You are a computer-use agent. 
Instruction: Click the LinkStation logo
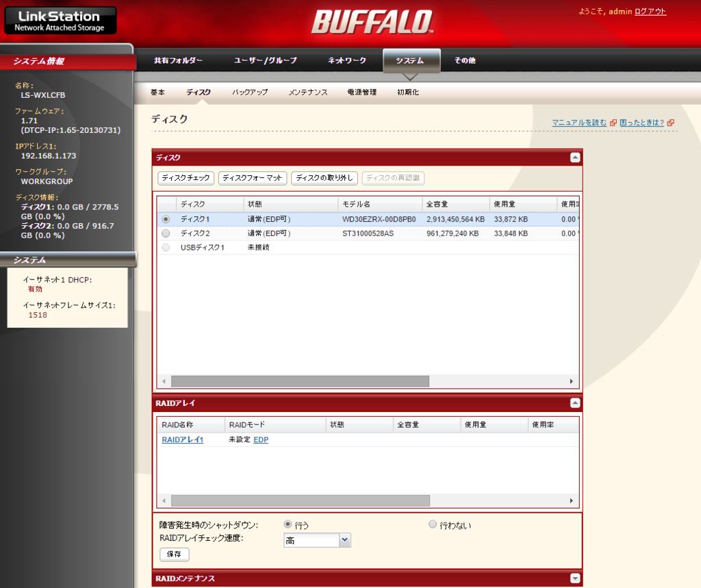point(60,21)
